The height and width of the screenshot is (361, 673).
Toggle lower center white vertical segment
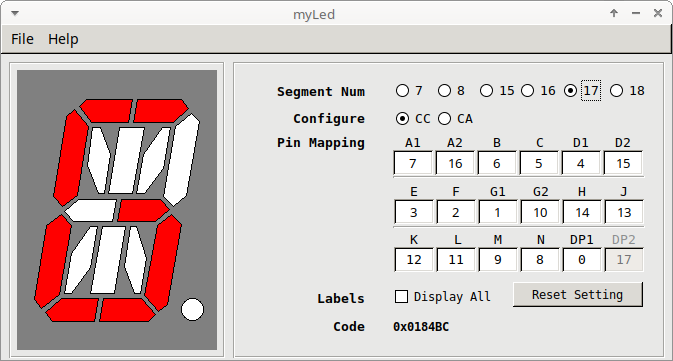[x=108, y=260]
